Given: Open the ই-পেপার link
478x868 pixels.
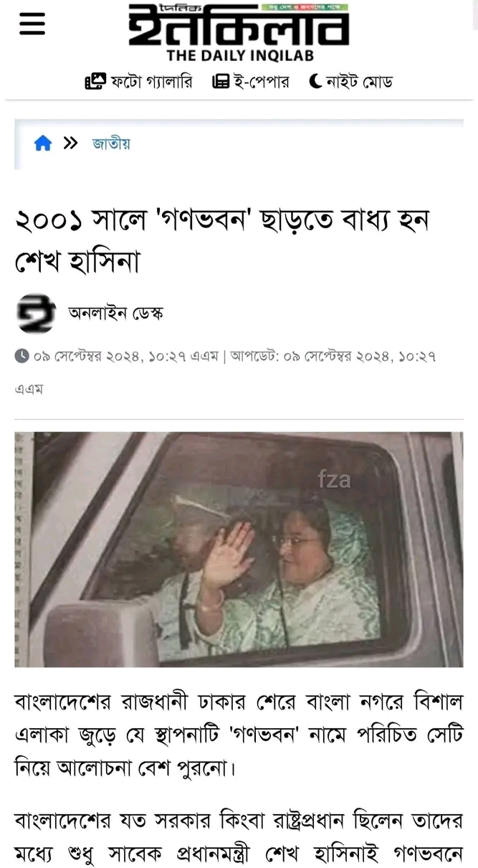Looking at the screenshot, I should point(261,82).
